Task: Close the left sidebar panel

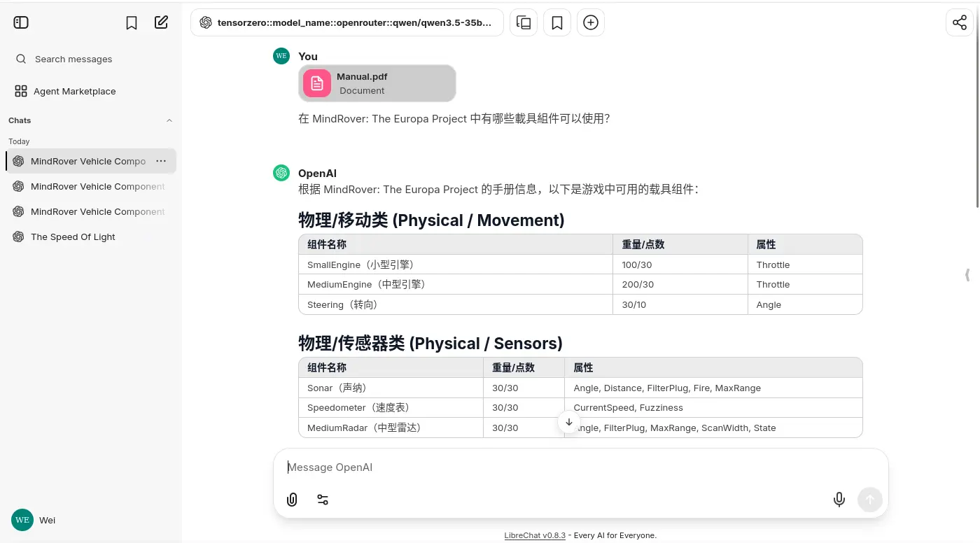Action: pyautogui.click(x=21, y=22)
